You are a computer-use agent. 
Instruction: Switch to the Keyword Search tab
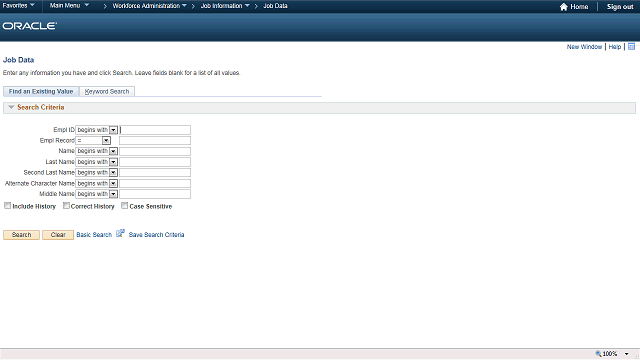click(107, 91)
